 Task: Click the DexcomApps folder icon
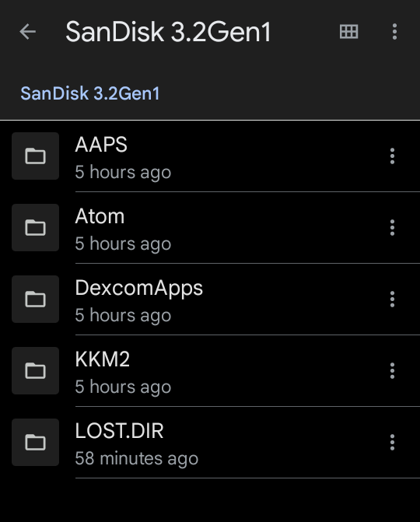tap(35, 300)
